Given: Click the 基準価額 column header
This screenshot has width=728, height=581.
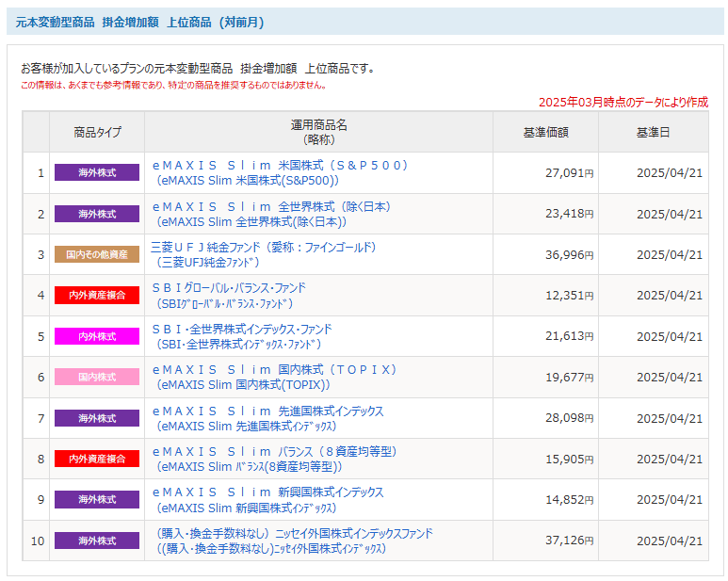Looking at the screenshot, I should click(x=545, y=132).
